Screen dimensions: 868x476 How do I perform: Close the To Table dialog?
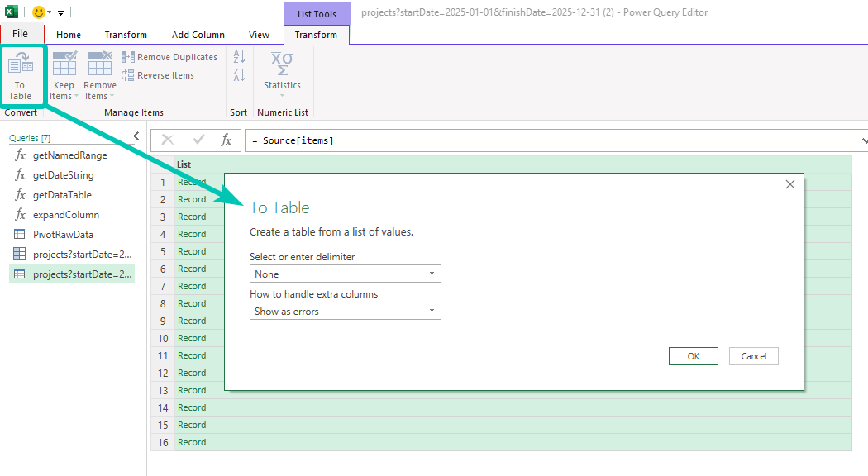pyautogui.click(x=790, y=184)
